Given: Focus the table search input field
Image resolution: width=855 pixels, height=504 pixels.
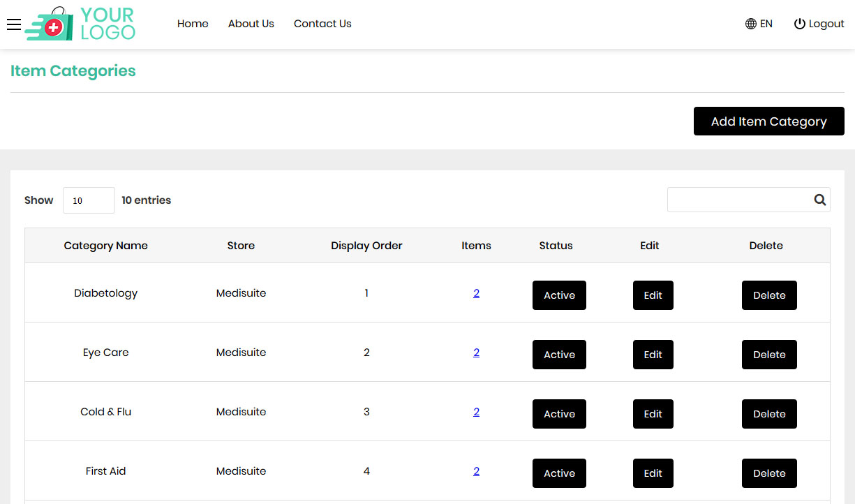Looking at the screenshot, I should click(738, 200).
